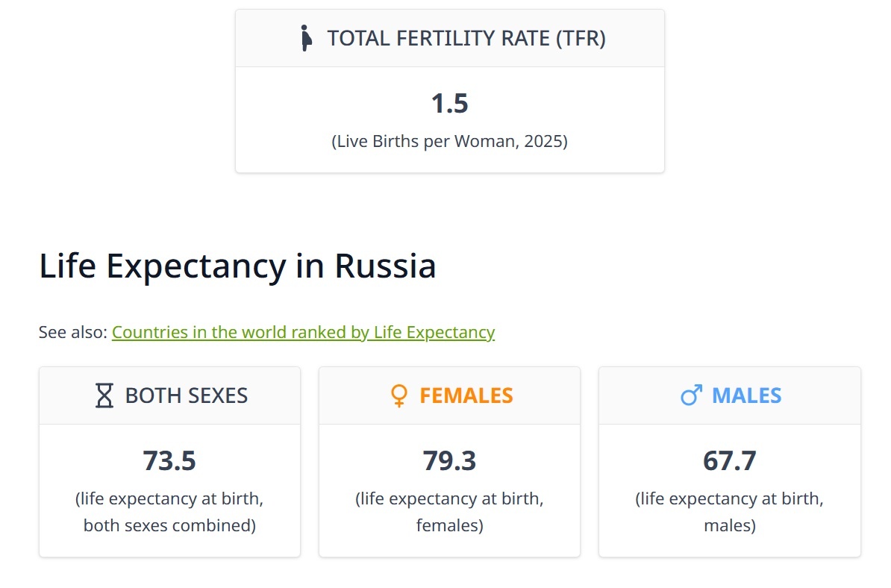
Task: Click the Total Fertility Rate (TFR) heading
Action: (466, 38)
